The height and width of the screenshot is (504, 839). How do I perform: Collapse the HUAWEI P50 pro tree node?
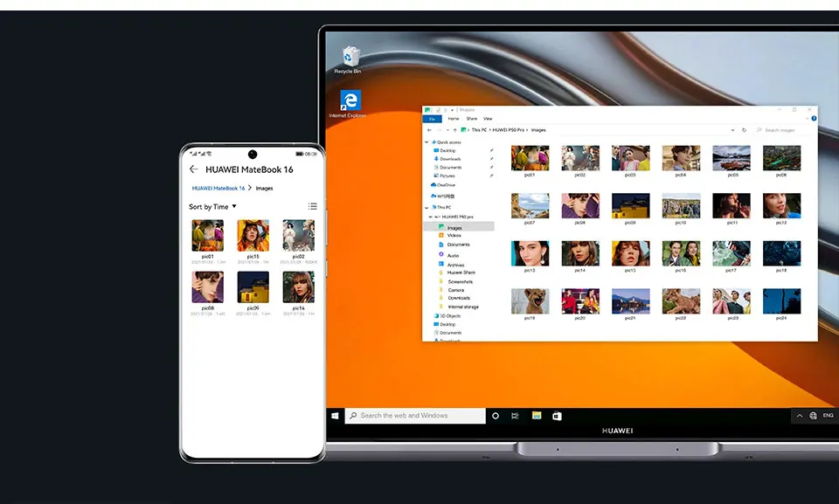430,217
